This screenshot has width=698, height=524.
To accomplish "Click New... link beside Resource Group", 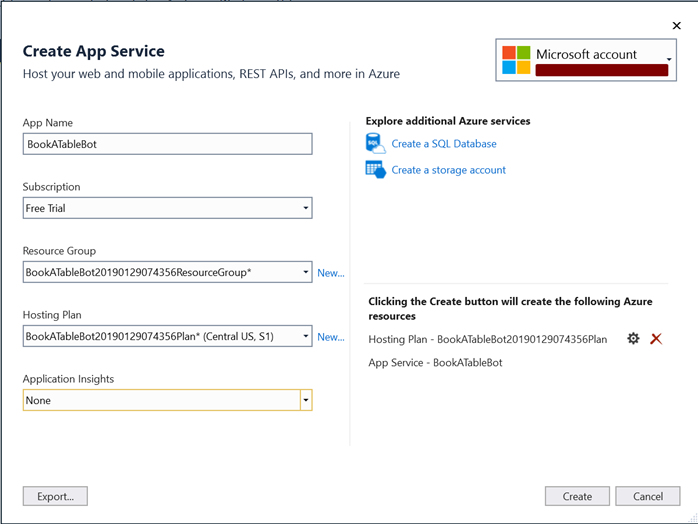I will coord(330,273).
